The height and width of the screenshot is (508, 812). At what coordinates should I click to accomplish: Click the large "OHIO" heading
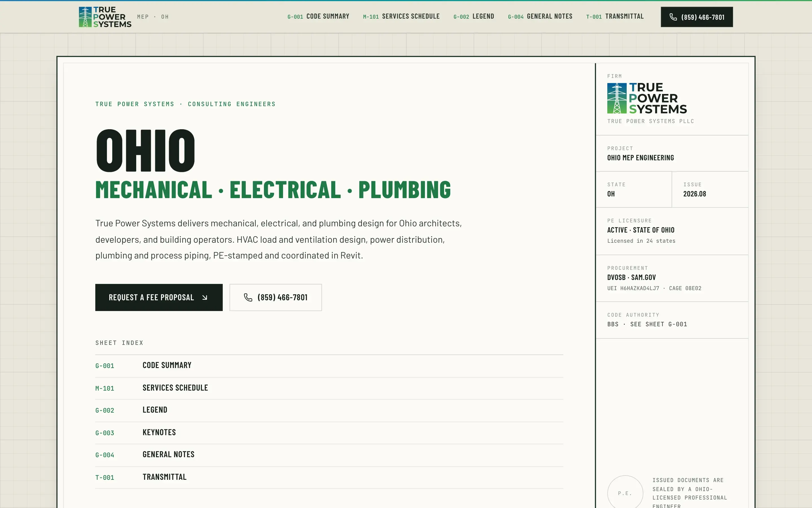coord(145,150)
